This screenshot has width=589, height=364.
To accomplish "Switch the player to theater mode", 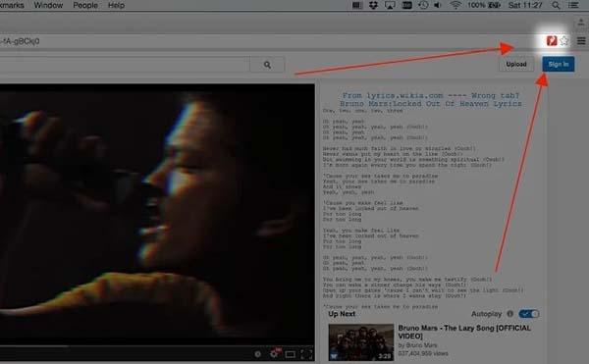I will coord(290,354).
